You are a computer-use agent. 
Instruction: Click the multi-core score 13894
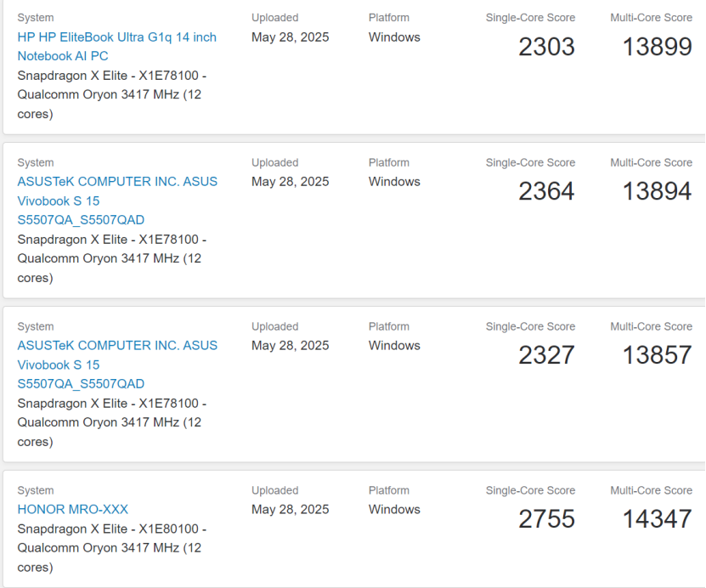(x=658, y=191)
